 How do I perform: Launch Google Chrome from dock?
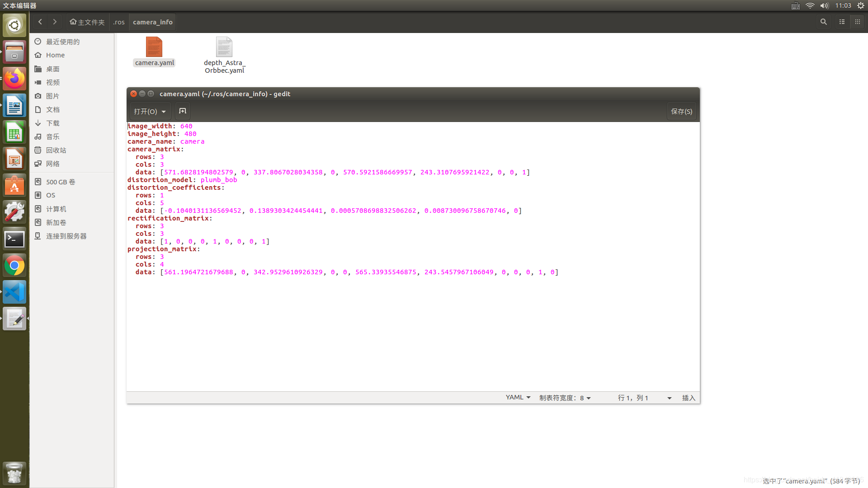14,266
